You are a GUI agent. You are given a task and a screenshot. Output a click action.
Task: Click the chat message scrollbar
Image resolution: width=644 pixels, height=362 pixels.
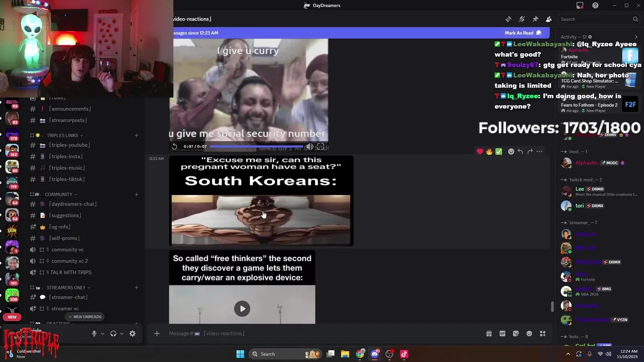point(552,306)
